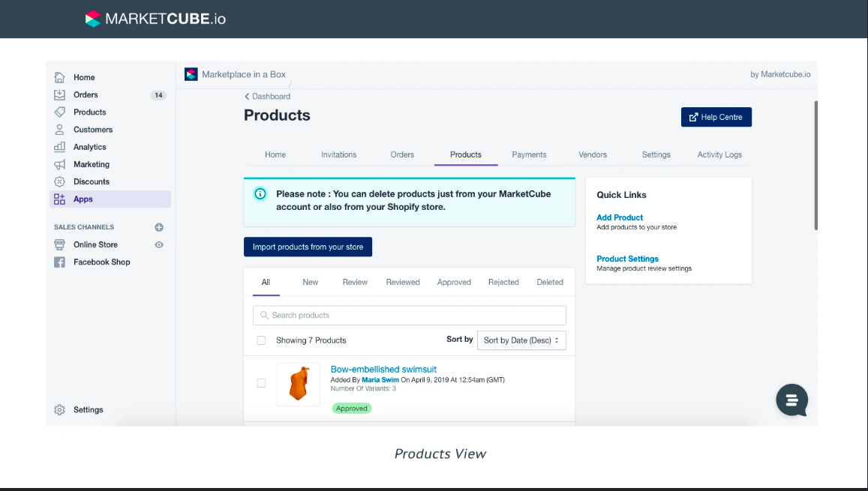Open the chat widget bubble
The height and width of the screenshot is (491, 868).
[791, 400]
